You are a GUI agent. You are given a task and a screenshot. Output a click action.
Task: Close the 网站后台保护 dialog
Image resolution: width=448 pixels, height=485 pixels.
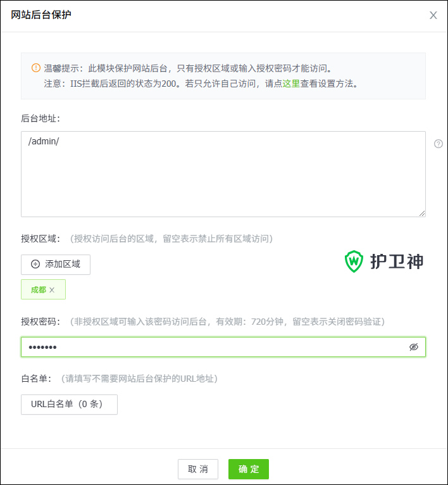click(433, 15)
